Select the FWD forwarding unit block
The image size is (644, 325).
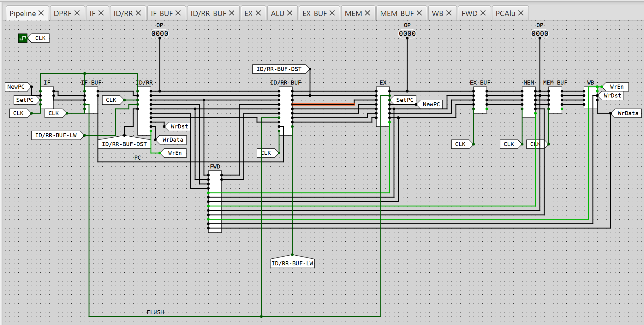(x=215, y=201)
